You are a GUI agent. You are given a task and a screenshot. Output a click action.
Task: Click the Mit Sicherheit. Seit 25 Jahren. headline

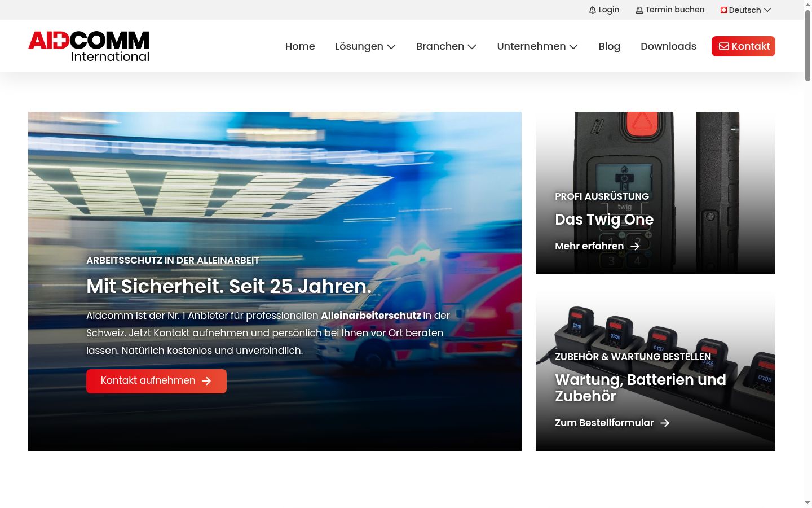tap(229, 286)
